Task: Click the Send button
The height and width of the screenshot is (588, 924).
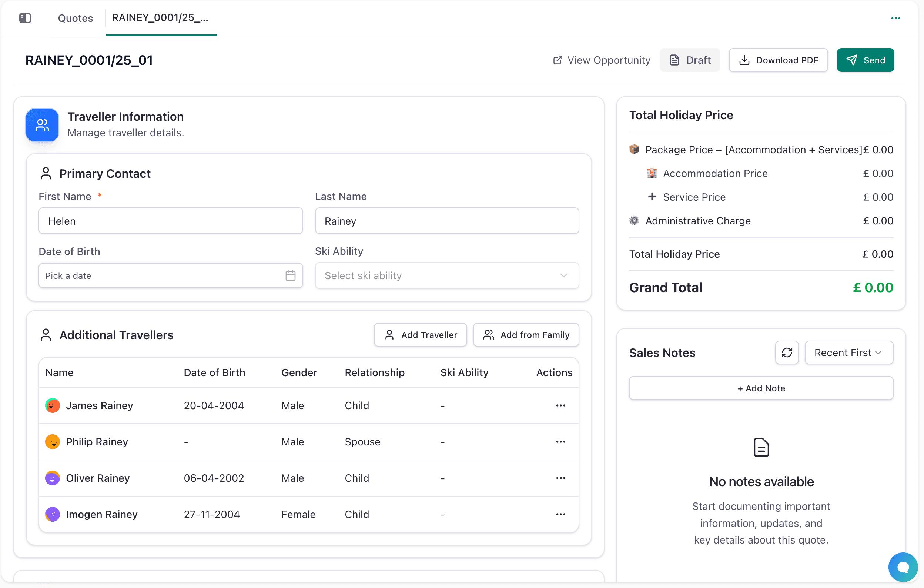Action: [865, 60]
